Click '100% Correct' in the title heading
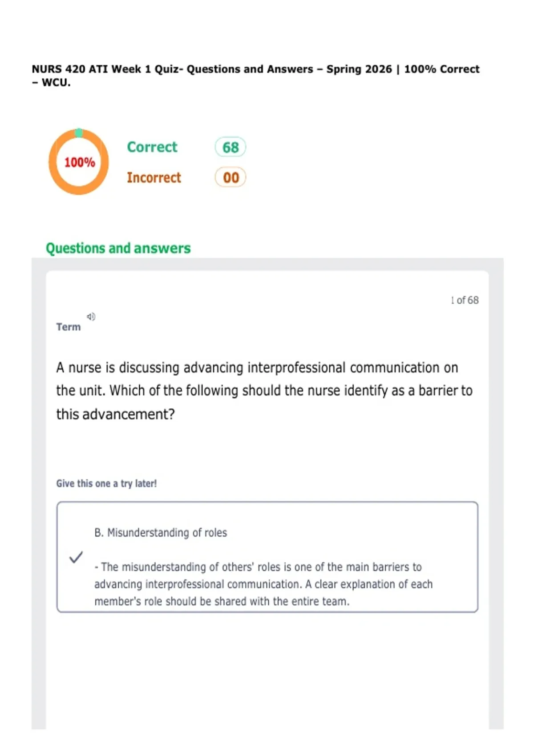Image resolution: width=534 pixels, height=756 pixels. [441, 69]
